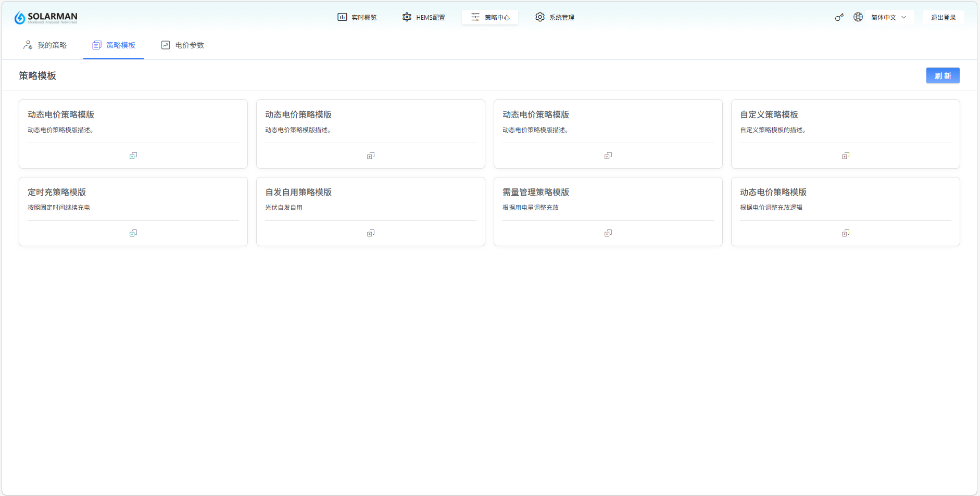Click the 定时充策略模版 card title
The width and height of the screenshot is (980, 496).
tap(57, 192)
